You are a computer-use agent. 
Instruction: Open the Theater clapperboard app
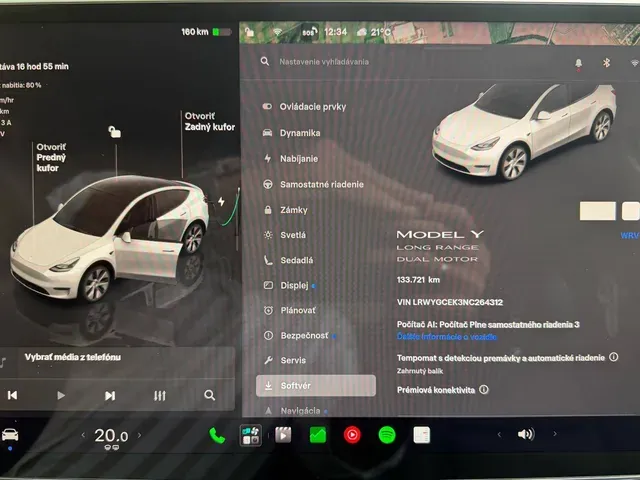pyautogui.click(x=283, y=435)
